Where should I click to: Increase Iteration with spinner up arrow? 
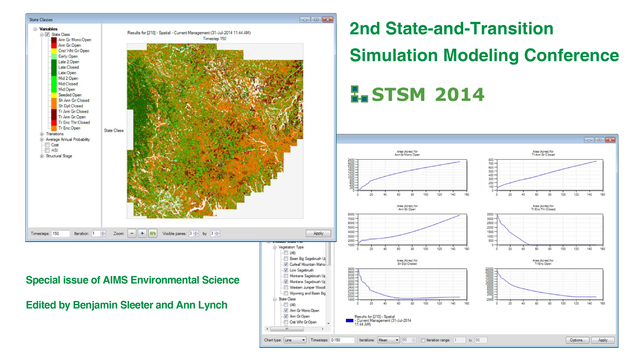tap(103, 232)
